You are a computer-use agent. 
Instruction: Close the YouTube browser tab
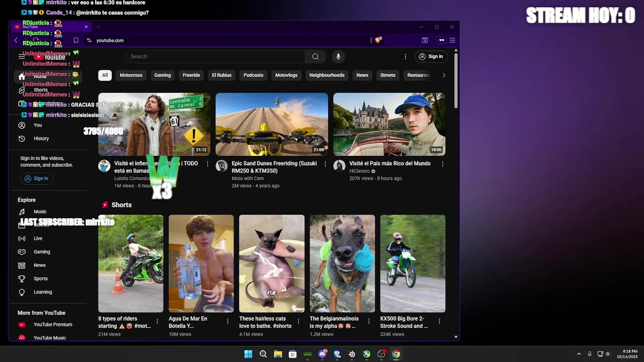(86, 27)
